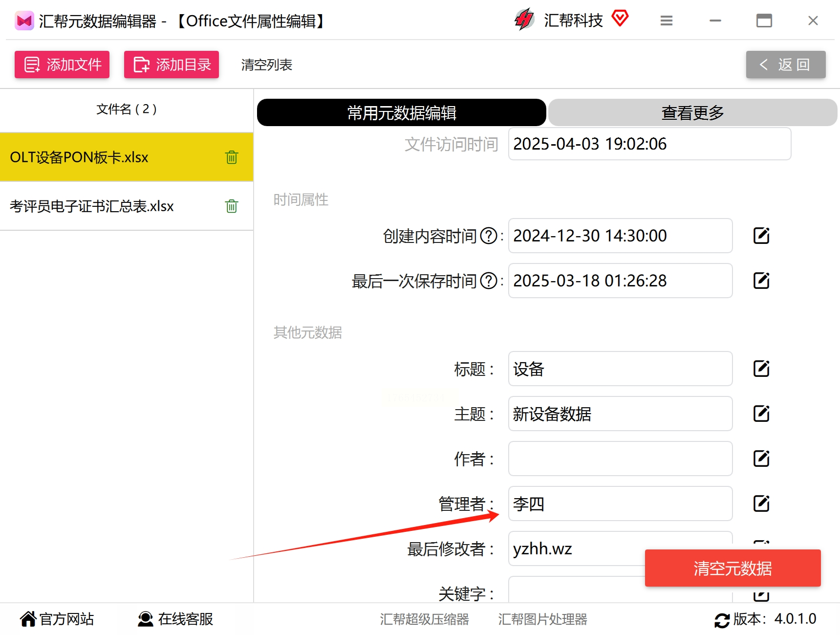Click edit icon beside 主题 field

(x=761, y=414)
